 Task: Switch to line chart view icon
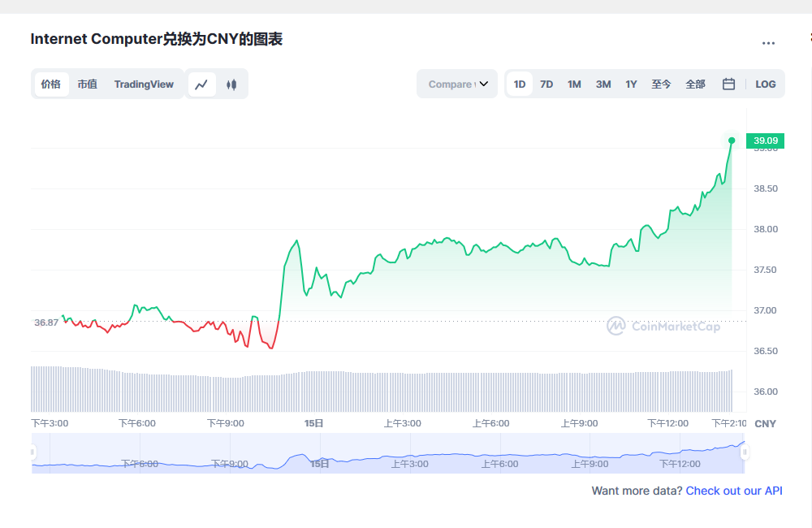coord(201,84)
